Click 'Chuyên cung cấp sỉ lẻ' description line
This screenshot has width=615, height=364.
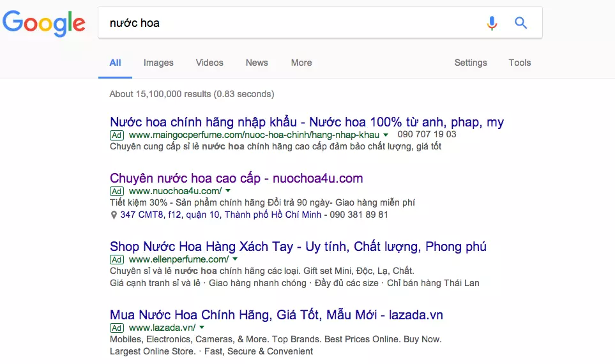[x=276, y=147]
